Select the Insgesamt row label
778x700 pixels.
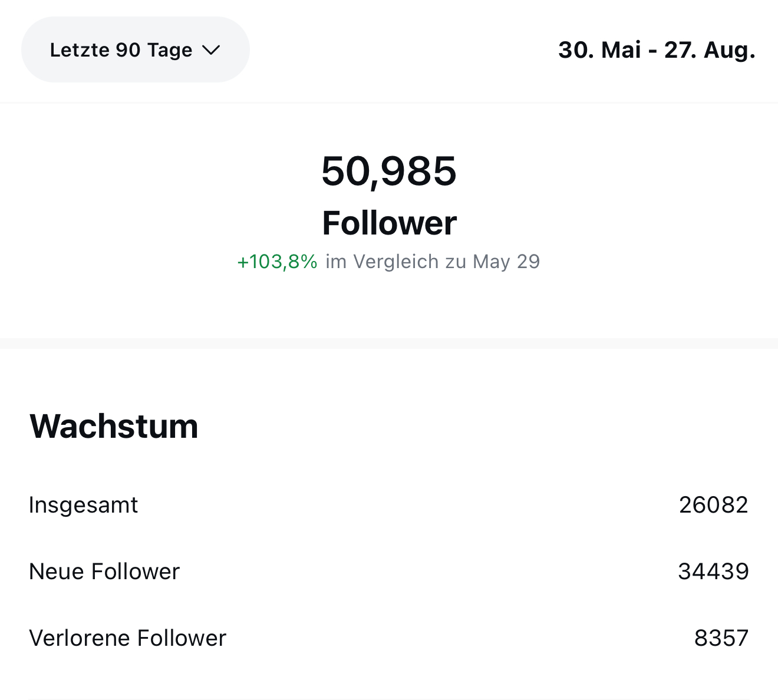(83, 505)
